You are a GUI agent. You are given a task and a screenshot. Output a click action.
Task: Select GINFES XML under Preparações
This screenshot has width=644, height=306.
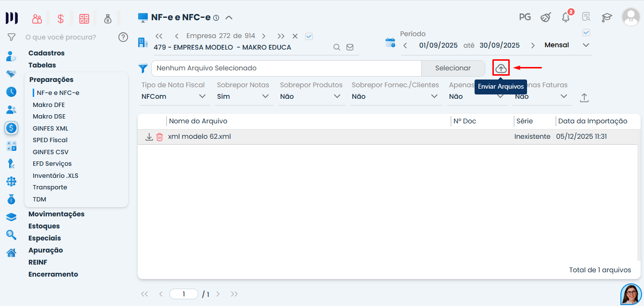click(x=51, y=128)
